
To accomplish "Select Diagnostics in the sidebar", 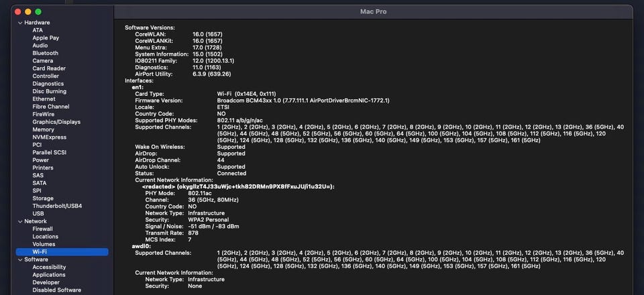I will tap(48, 84).
